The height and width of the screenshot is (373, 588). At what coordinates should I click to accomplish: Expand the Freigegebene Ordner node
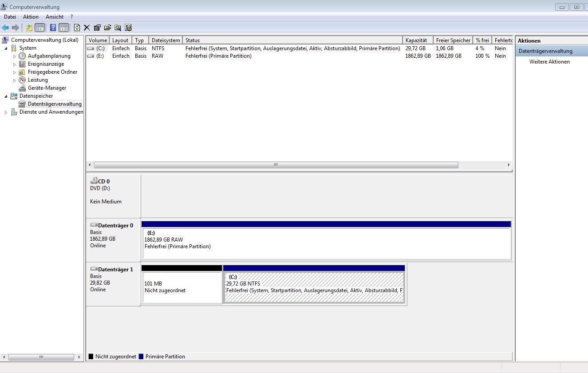click(x=14, y=72)
